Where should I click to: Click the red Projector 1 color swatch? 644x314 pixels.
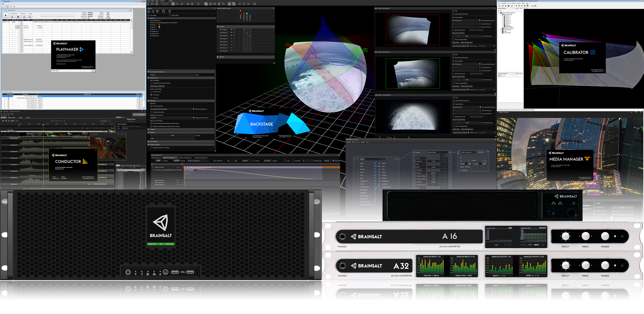click(159, 25)
